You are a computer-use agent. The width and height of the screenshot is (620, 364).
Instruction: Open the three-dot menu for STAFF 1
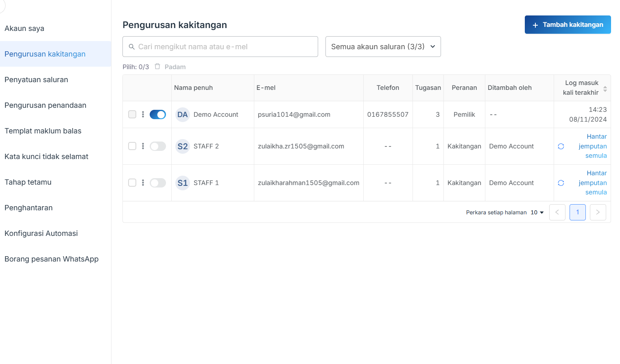click(x=143, y=183)
